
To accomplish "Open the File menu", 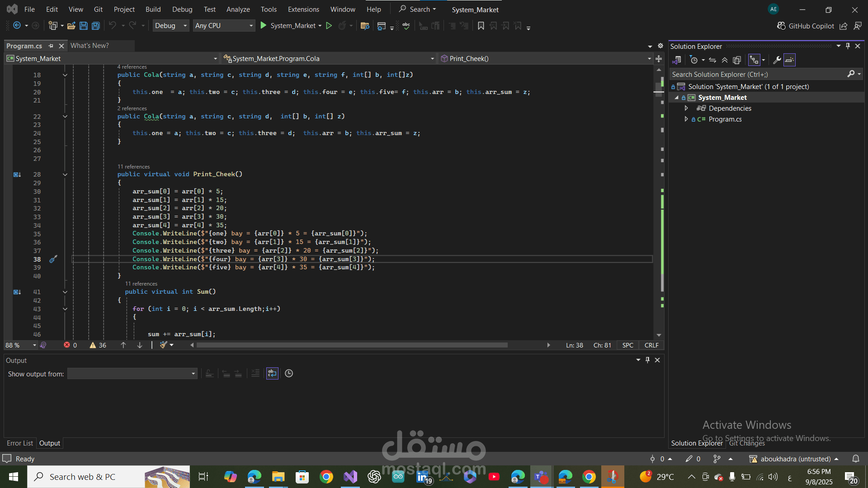I will 29,9.
